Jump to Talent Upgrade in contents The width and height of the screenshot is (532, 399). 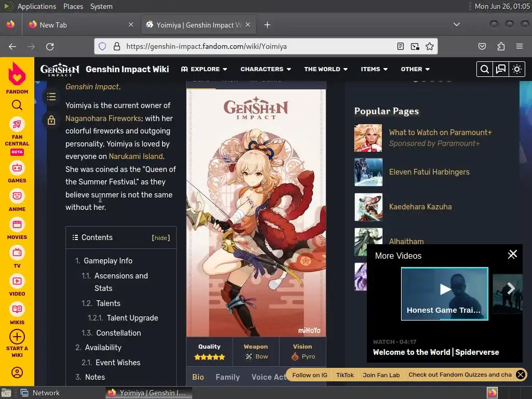(x=132, y=318)
